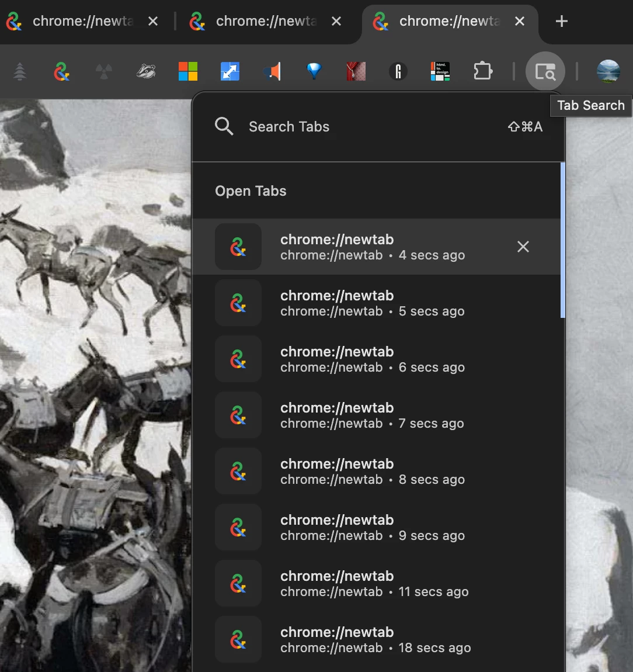The height and width of the screenshot is (672, 633).
Task: Open the tab listed 8 secs ago
Action: pos(376,471)
